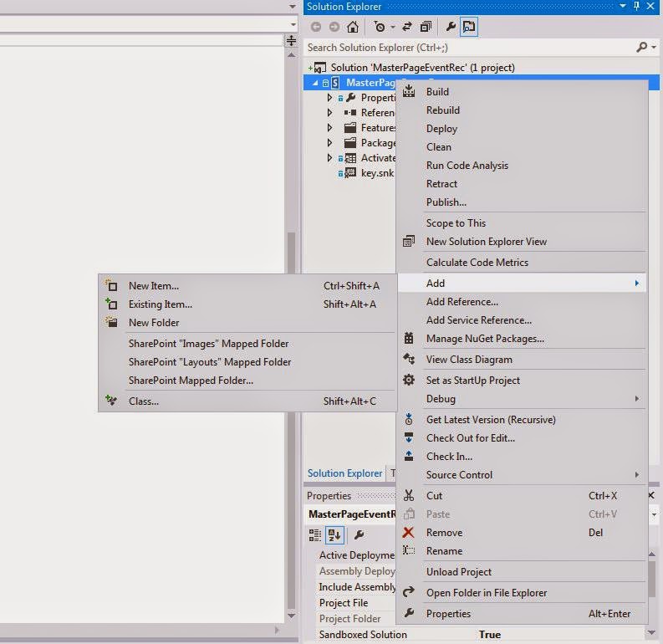Click the Build menu icon
This screenshot has height=644, width=663.
[409, 91]
